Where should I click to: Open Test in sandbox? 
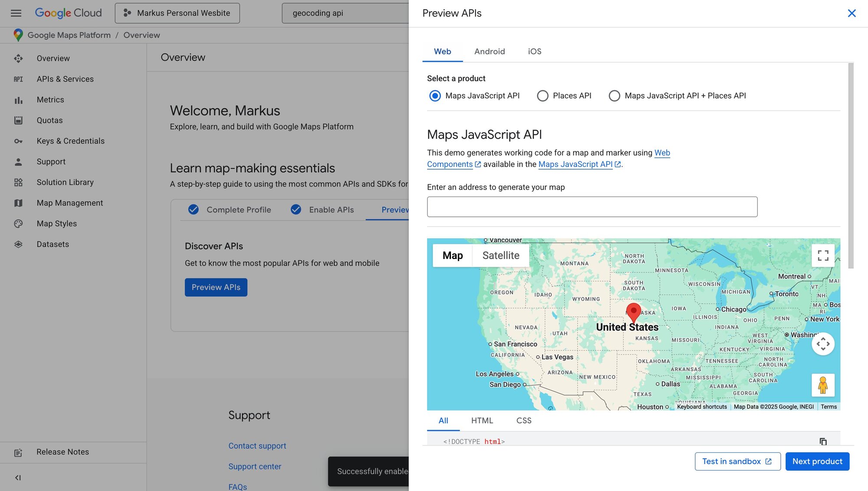coord(737,461)
